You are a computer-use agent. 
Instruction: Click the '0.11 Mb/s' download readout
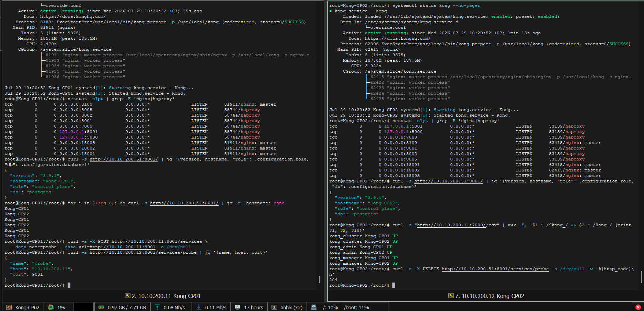tap(216, 308)
